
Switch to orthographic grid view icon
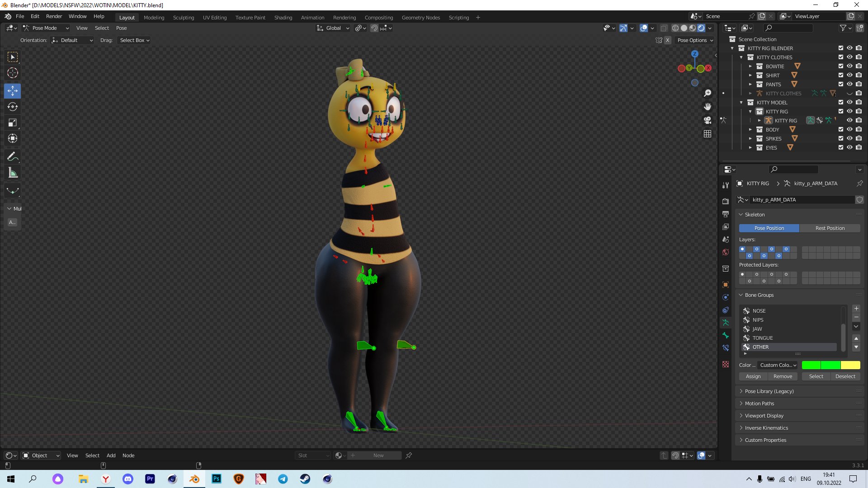pyautogui.click(x=708, y=134)
